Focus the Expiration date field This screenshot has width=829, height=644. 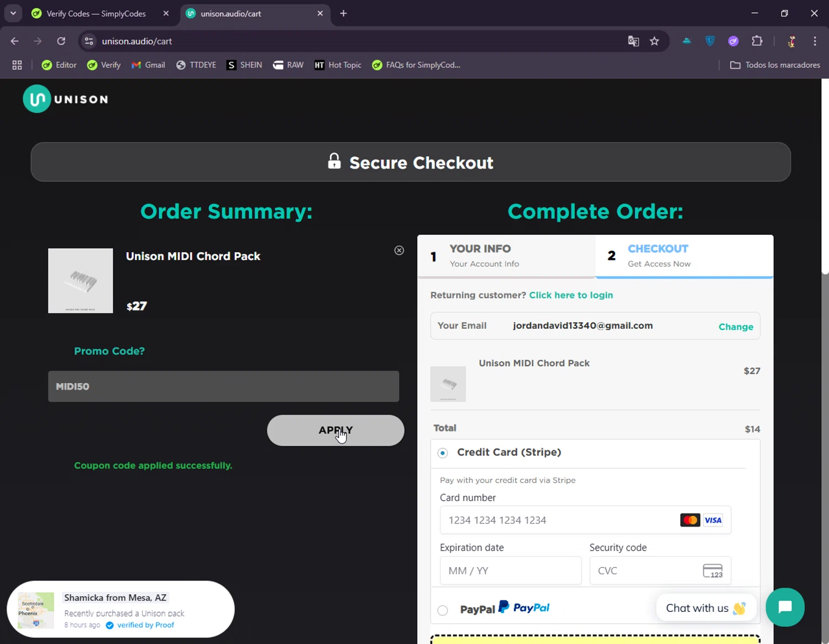point(511,570)
